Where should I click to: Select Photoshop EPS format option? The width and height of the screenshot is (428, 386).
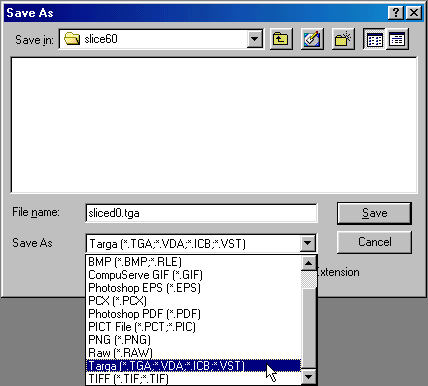pyautogui.click(x=193, y=288)
